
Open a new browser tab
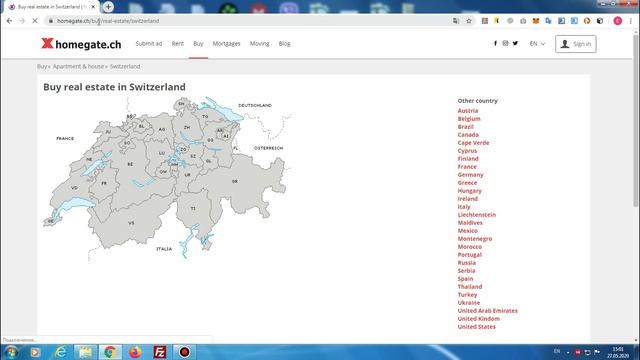[x=108, y=7]
